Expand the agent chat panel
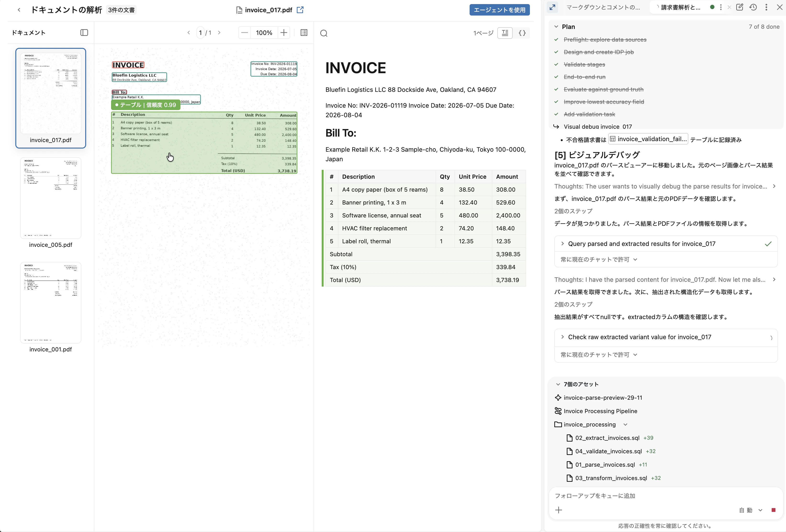 (552, 7)
